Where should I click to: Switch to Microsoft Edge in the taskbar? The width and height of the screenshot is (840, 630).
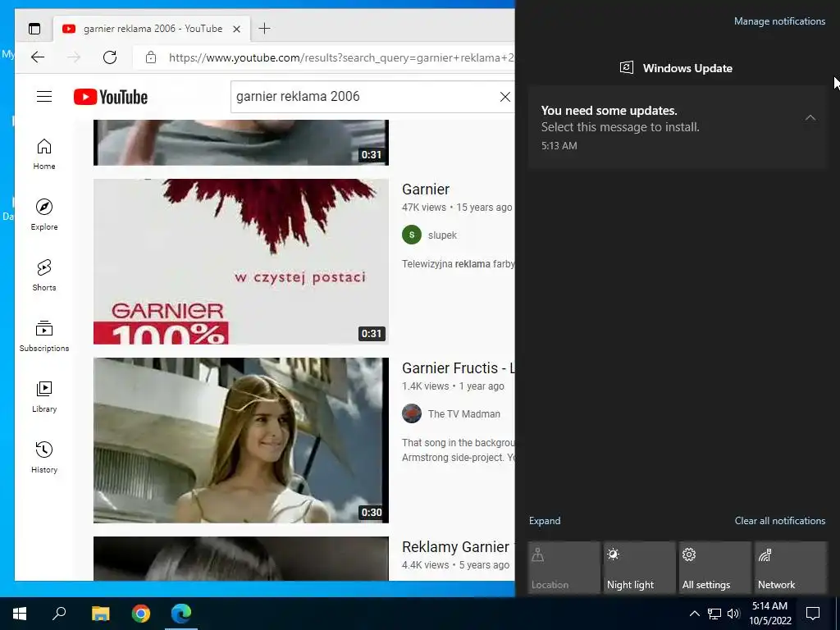[x=181, y=614]
